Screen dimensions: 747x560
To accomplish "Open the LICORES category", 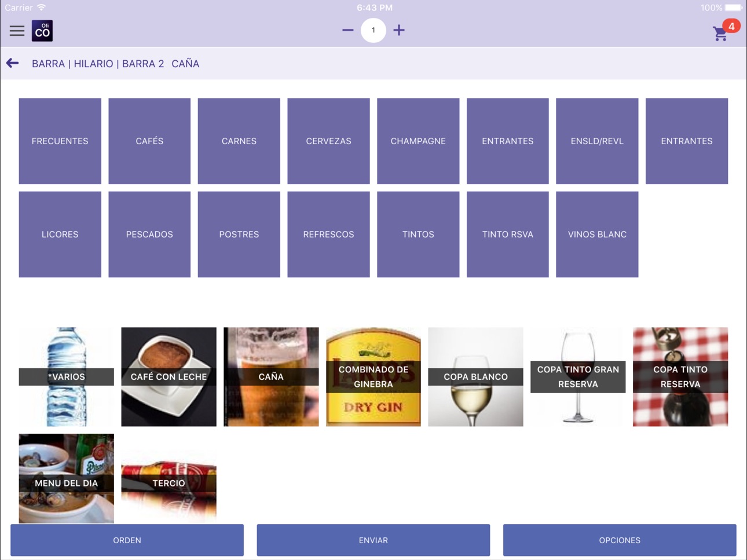I will (60, 235).
